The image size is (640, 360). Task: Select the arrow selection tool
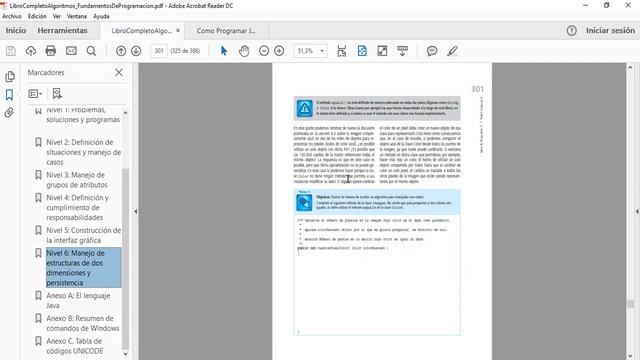[224, 51]
